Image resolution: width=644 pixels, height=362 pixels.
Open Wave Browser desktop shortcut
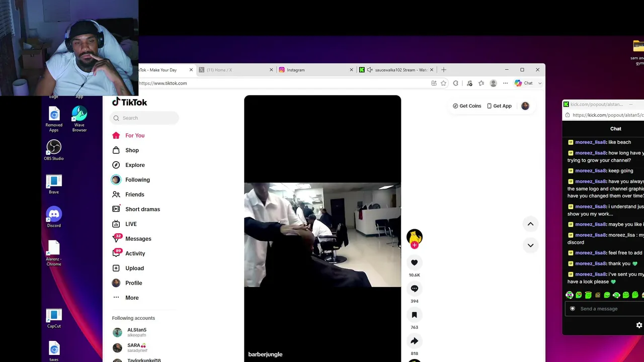[79, 119]
